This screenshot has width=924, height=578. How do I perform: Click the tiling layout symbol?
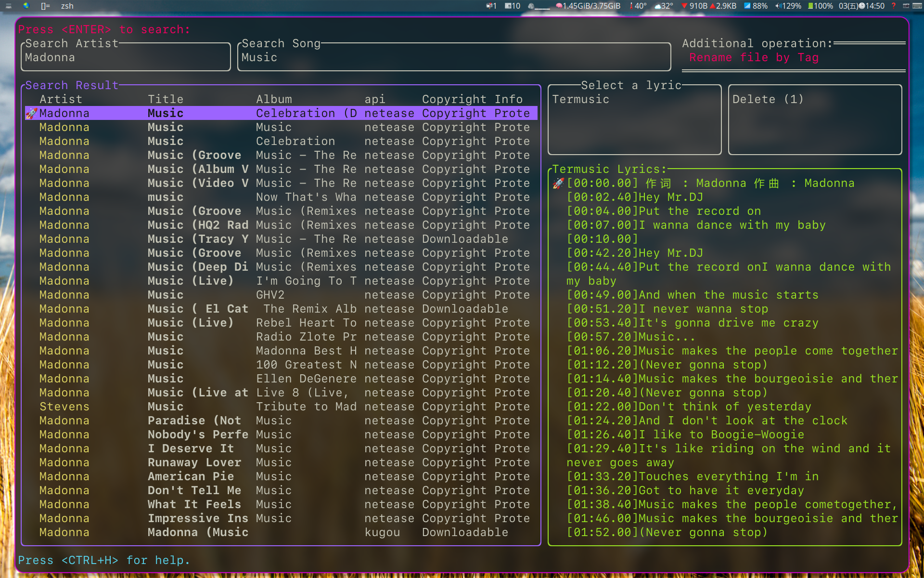click(45, 6)
